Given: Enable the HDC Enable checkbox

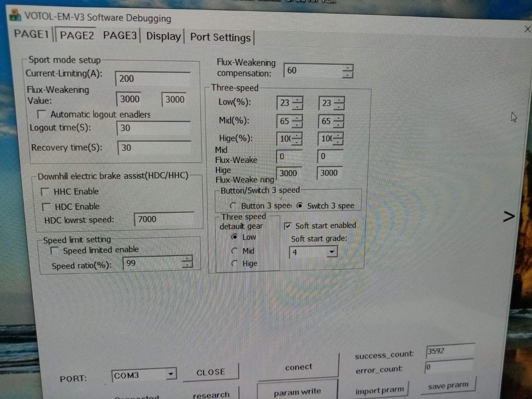Looking at the screenshot, I should click(x=47, y=207).
